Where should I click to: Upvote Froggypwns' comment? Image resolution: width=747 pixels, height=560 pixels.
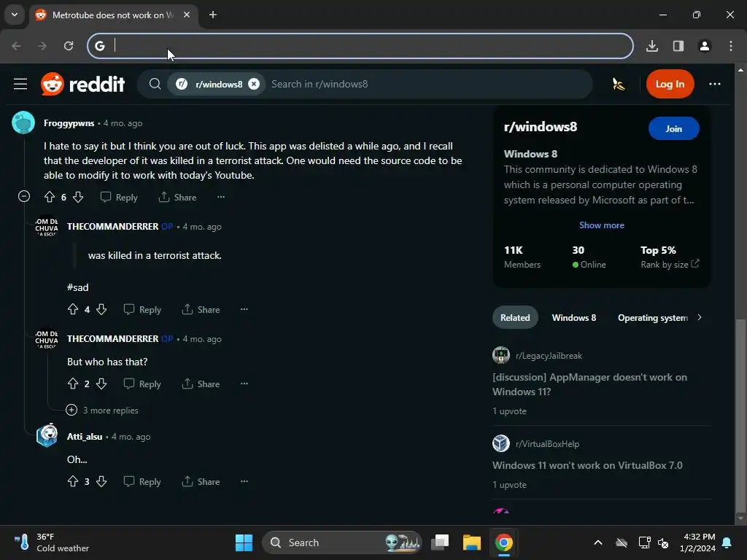pos(50,197)
